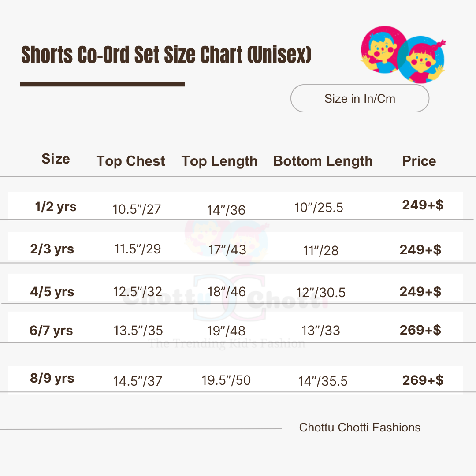Click the 269+$ price for 6/7 yrs

click(x=420, y=330)
